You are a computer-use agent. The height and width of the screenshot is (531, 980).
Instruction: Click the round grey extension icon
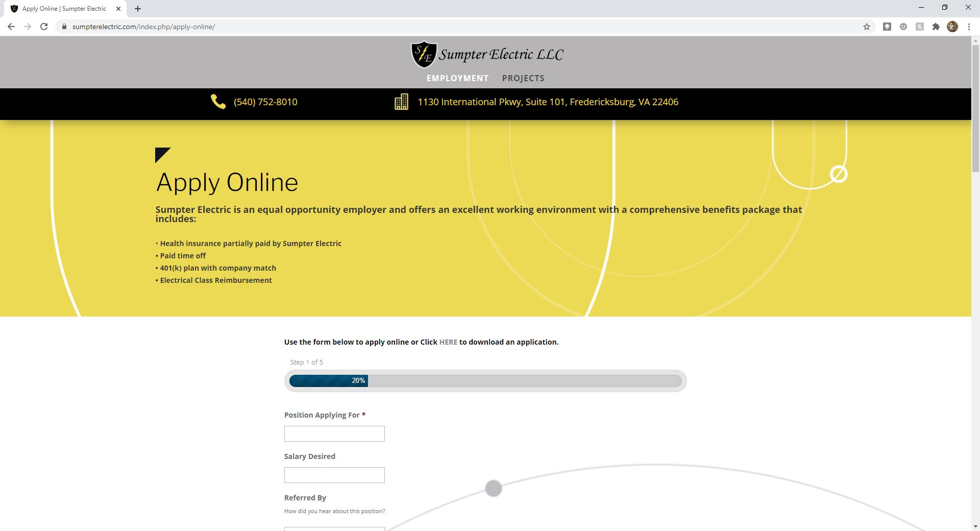coord(903,27)
